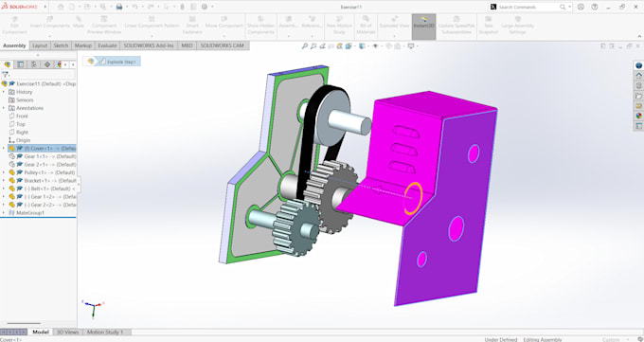Select the Origin tree item
This screenshot has height=342, width=644.
click(x=23, y=140)
